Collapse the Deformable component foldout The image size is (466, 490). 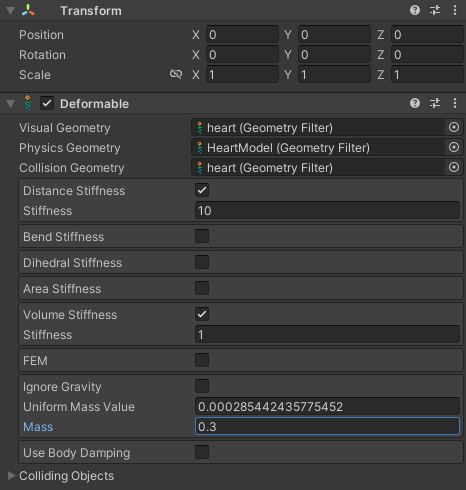[x=11, y=104]
